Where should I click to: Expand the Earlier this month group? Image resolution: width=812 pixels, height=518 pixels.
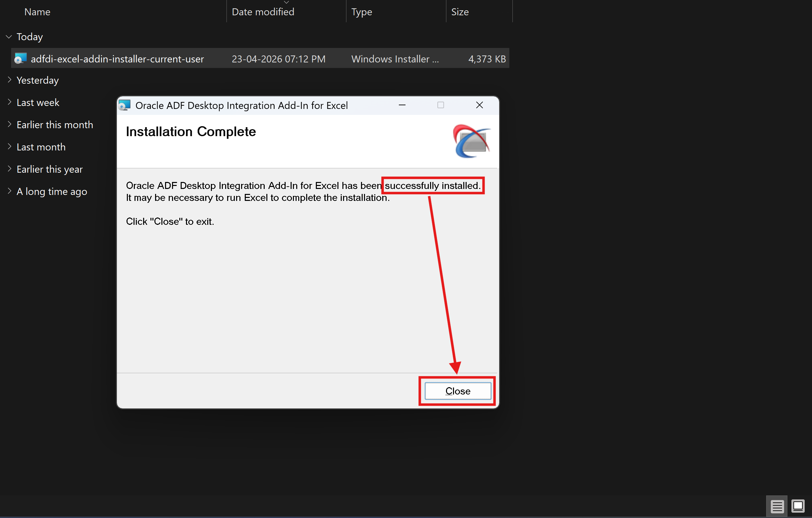[x=9, y=125]
